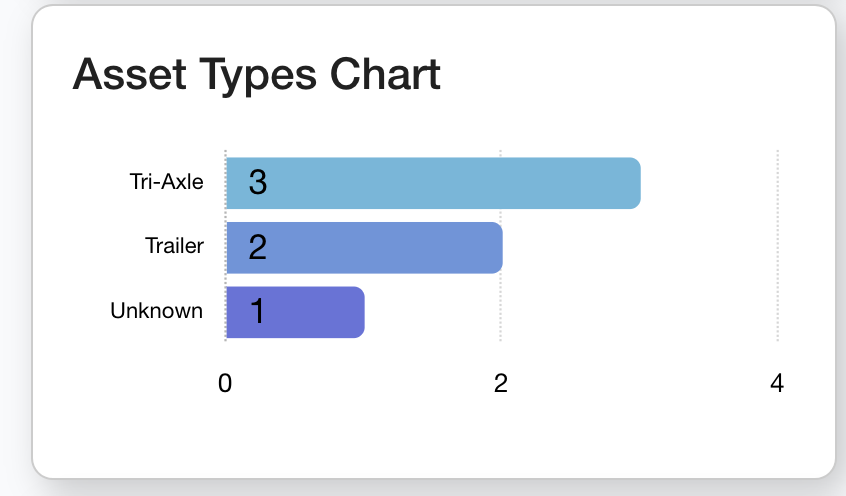The height and width of the screenshot is (496, 846).
Task: Click the word Asset in the title
Action: click(x=124, y=75)
